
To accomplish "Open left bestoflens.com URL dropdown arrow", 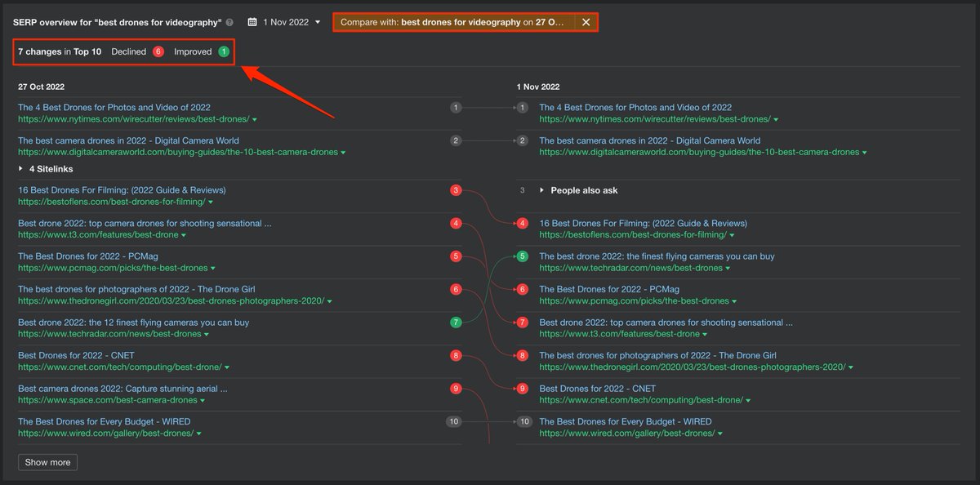I will (211, 202).
